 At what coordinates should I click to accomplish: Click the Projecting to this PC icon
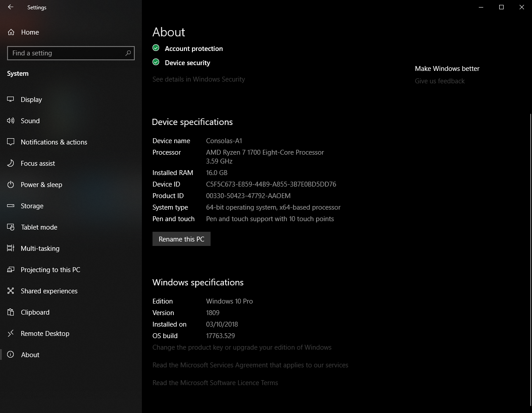pos(11,270)
